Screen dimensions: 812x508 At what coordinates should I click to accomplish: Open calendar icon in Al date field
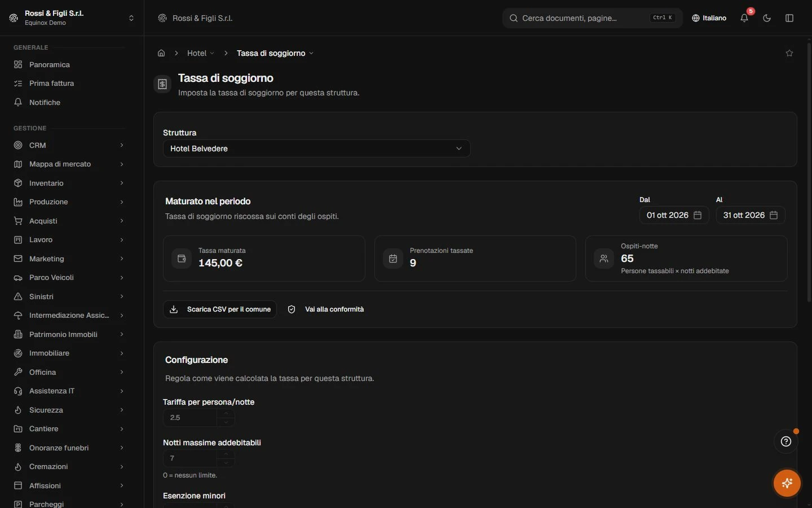coord(774,215)
